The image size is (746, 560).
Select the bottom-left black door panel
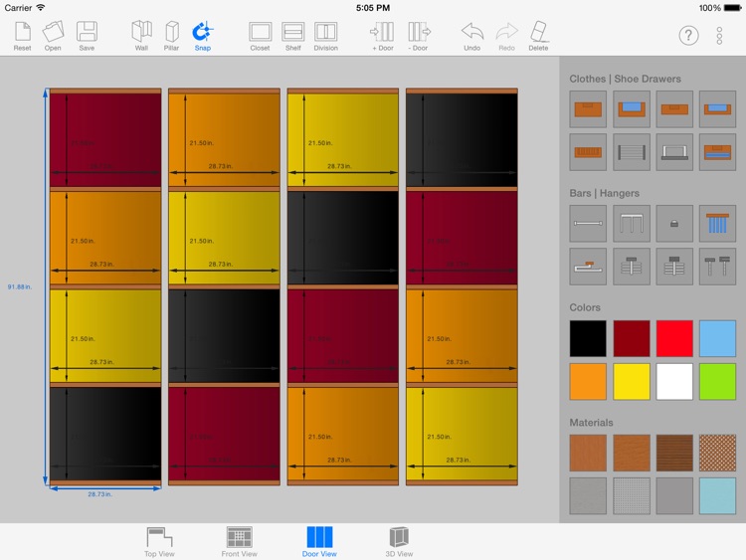[x=105, y=434]
